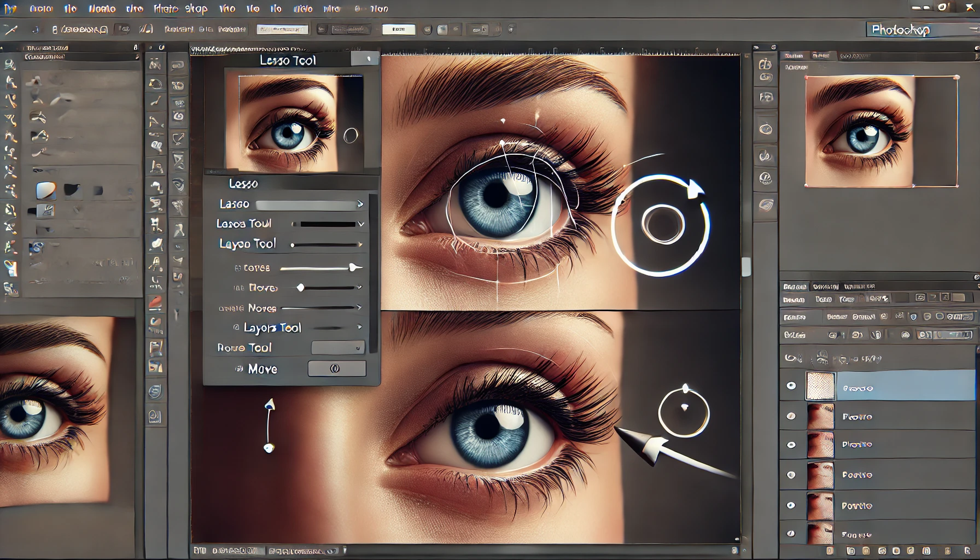Switch to the second tab of layers panel
The height and width of the screenshot is (560, 980).
[x=825, y=287]
